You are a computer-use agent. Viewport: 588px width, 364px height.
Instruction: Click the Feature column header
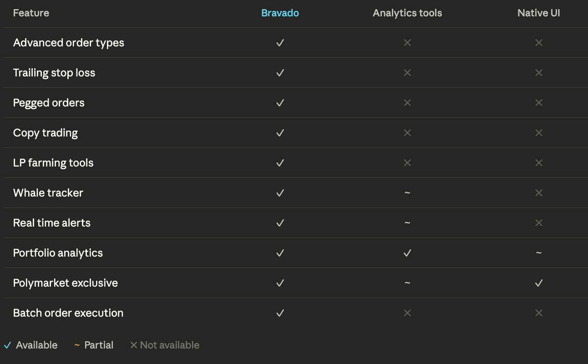tap(31, 13)
